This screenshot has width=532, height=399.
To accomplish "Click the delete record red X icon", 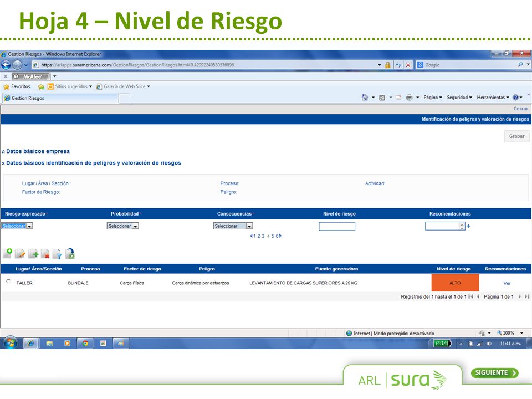I will [x=45, y=253].
